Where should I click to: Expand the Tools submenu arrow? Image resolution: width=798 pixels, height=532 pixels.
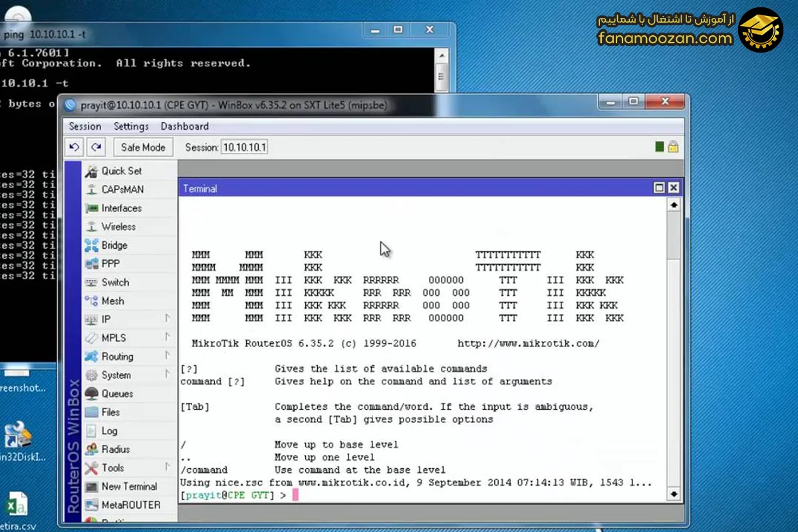pos(168,467)
